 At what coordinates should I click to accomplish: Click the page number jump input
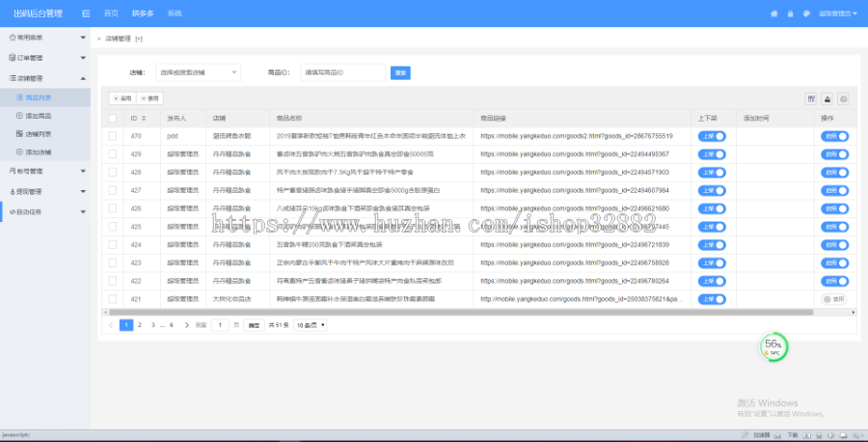220,325
